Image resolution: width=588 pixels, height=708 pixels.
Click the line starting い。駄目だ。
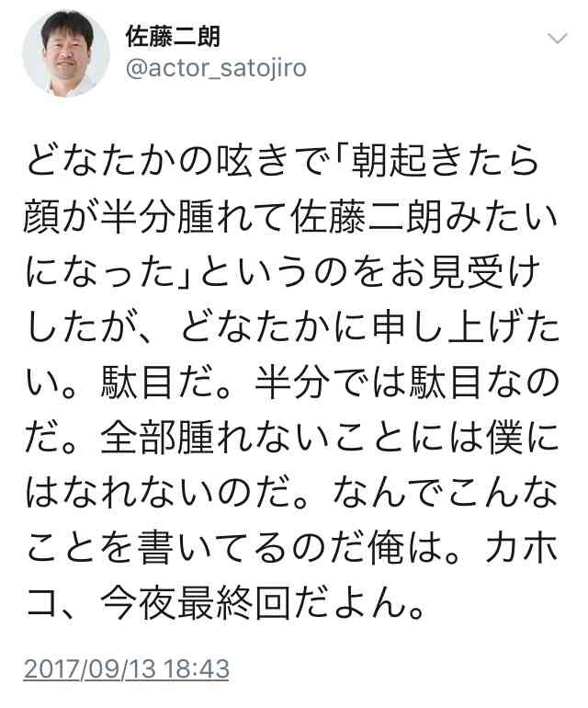point(291,383)
